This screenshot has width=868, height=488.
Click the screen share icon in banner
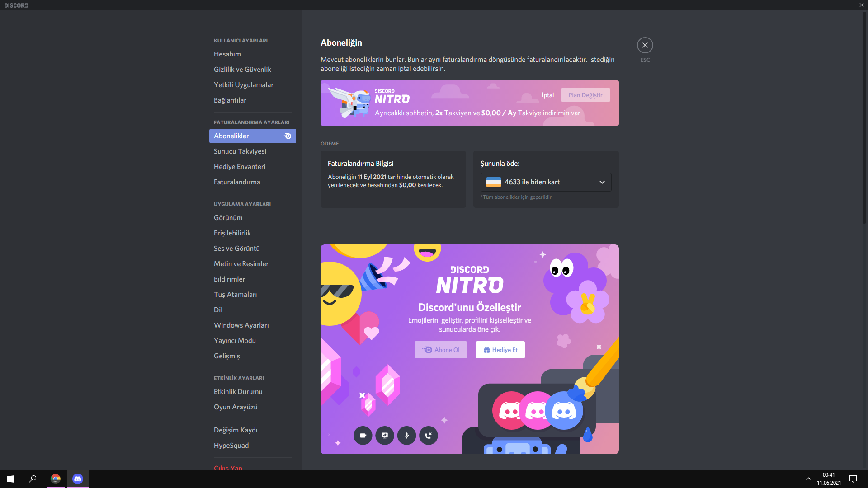(x=385, y=436)
